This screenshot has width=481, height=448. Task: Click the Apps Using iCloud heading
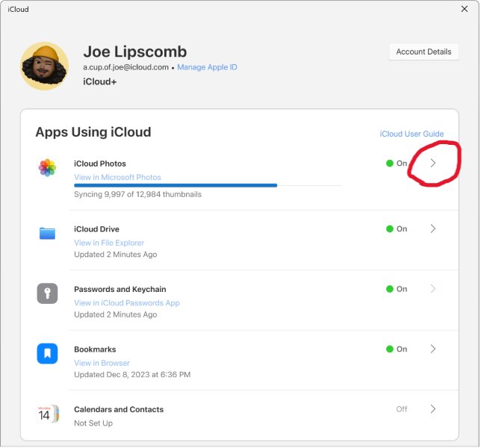tap(93, 132)
